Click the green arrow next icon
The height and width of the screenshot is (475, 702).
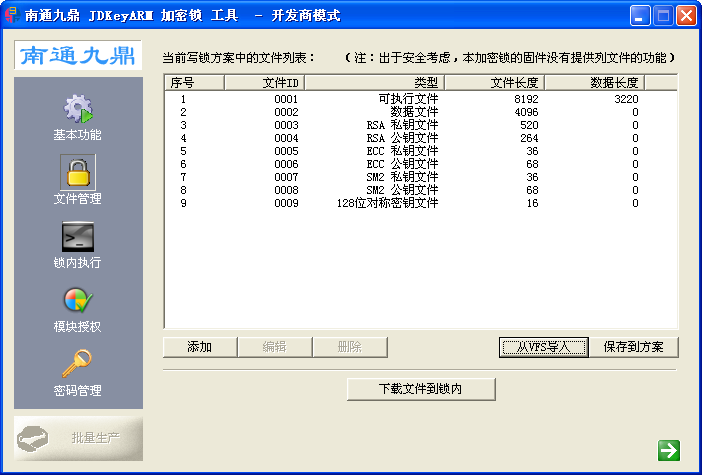click(x=669, y=450)
